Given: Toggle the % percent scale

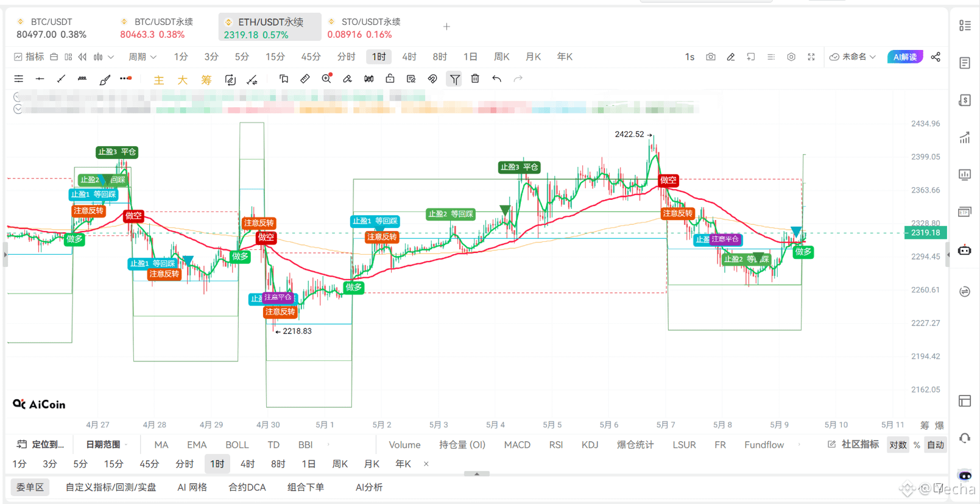Looking at the screenshot, I should click(x=917, y=445).
